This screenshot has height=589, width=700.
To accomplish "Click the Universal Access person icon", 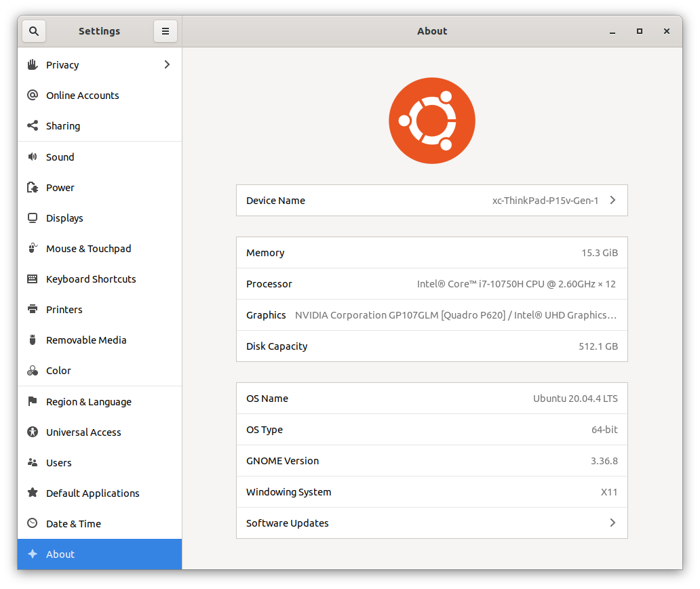I will click(32, 432).
